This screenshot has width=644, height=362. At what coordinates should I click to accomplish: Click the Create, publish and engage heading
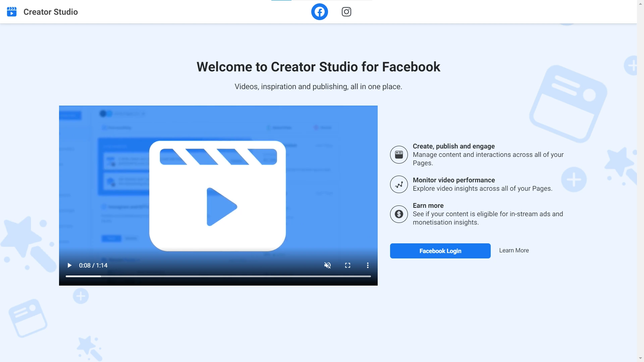click(x=453, y=146)
